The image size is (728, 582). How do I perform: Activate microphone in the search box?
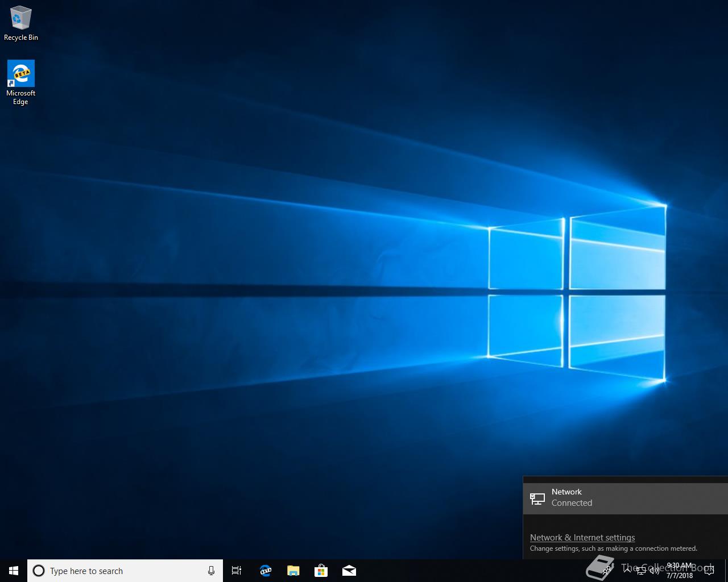click(211, 571)
